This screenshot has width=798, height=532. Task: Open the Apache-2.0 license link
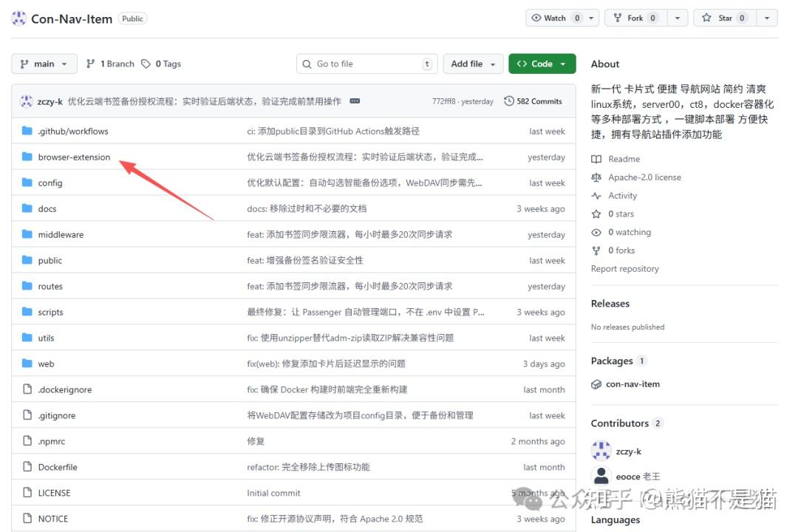644,177
